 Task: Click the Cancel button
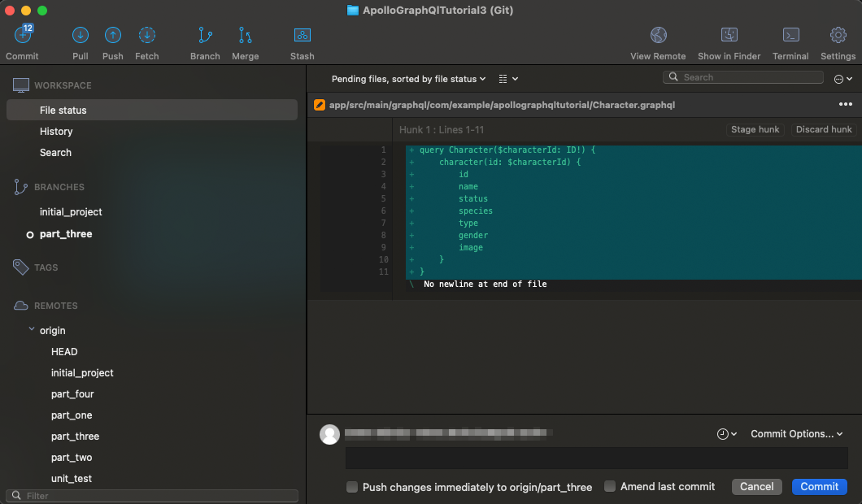[756, 486]
